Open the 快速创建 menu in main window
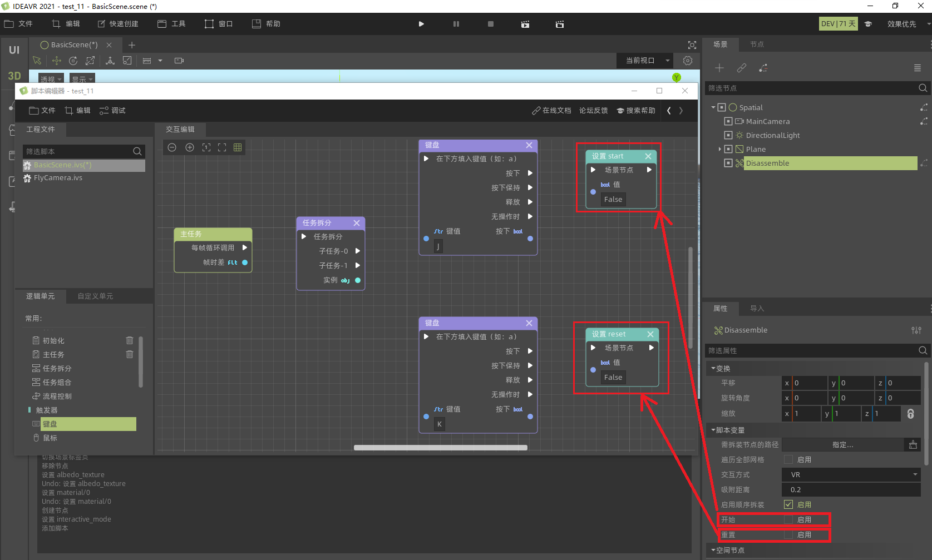The height and width of the screenshot is (560, 932). click(118, 24)
